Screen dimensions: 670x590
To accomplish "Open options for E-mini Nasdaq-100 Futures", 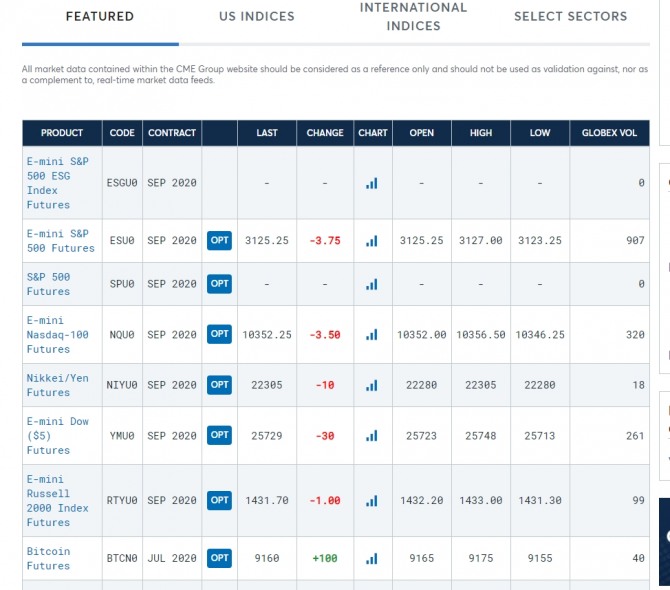I will pos(220,334).
